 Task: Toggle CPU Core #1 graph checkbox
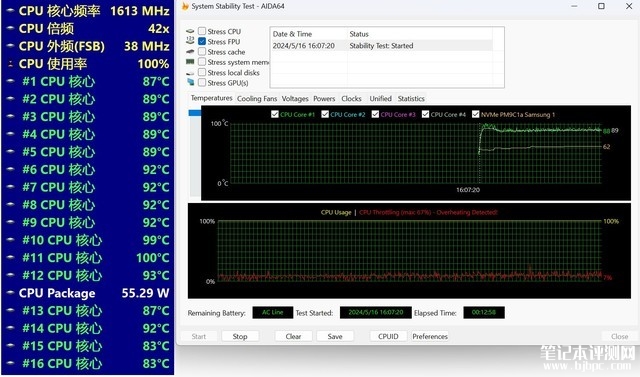click(275, 114)
